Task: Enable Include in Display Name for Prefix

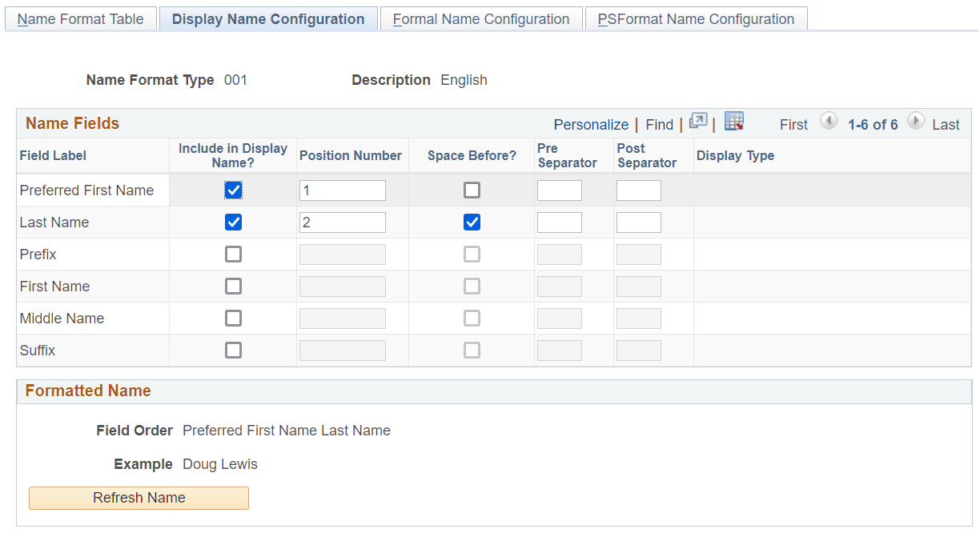Action: coord(233,254)
